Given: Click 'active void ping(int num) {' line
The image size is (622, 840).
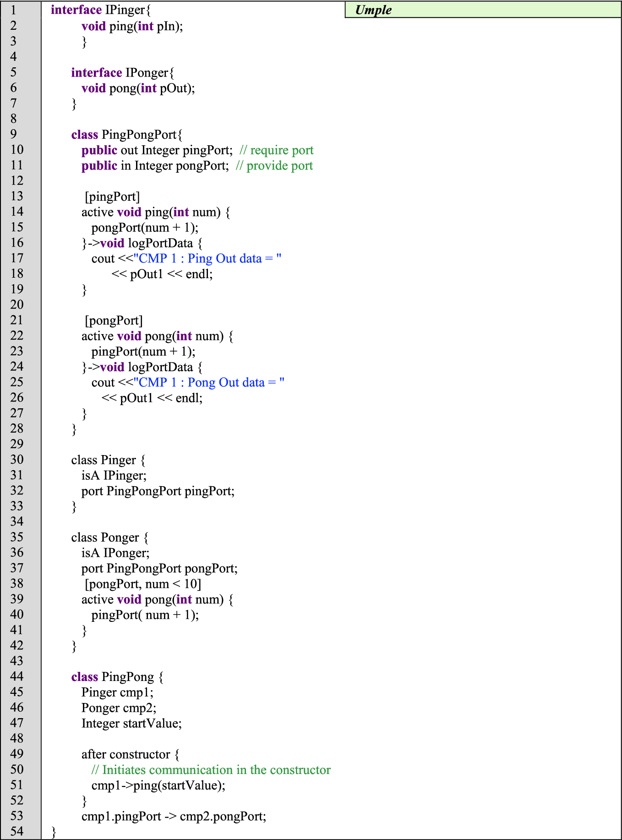Looking at the screenshot, I should point(156,212).
